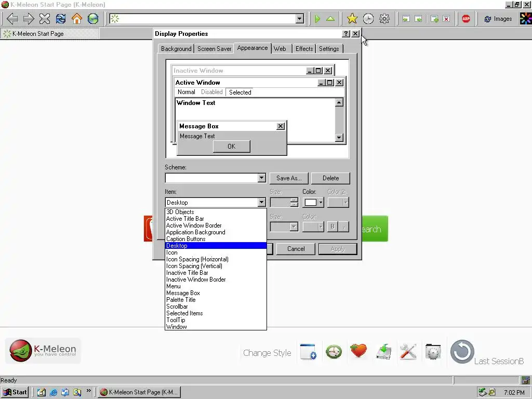The width and height of the screenshot is (532, 399).
Task: Click the Display Properties help question button
Action: [345, 34]
